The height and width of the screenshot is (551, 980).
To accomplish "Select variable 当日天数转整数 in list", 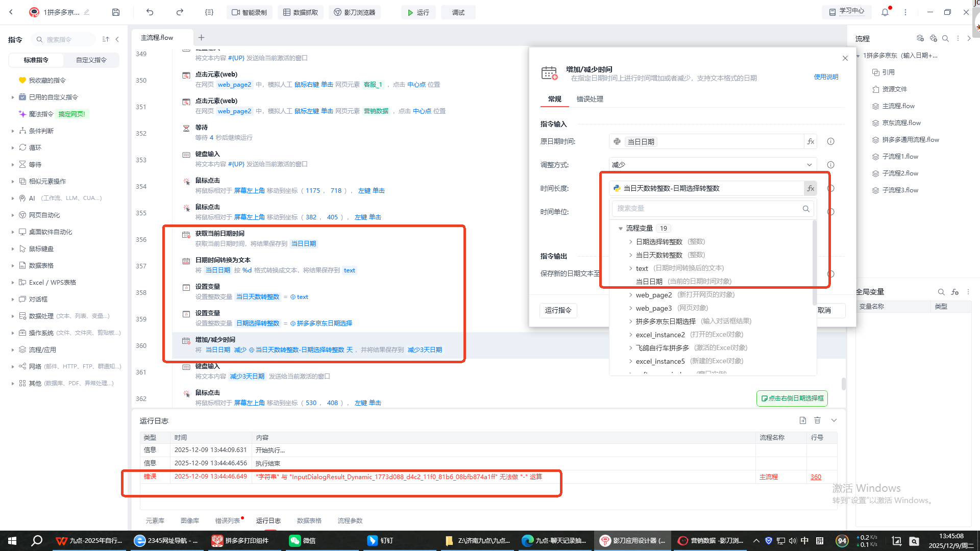I will tap(659, 255).
